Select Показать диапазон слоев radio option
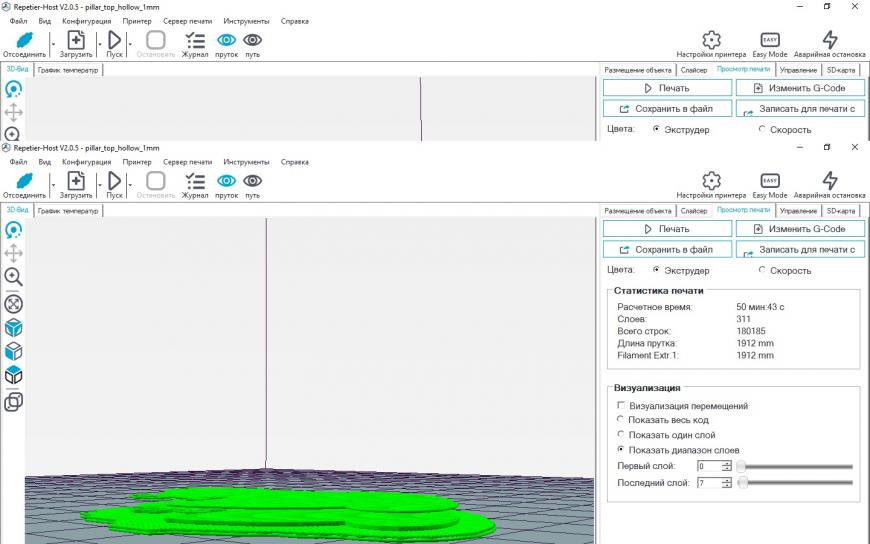870x544 pixels. tap(620, 449)
